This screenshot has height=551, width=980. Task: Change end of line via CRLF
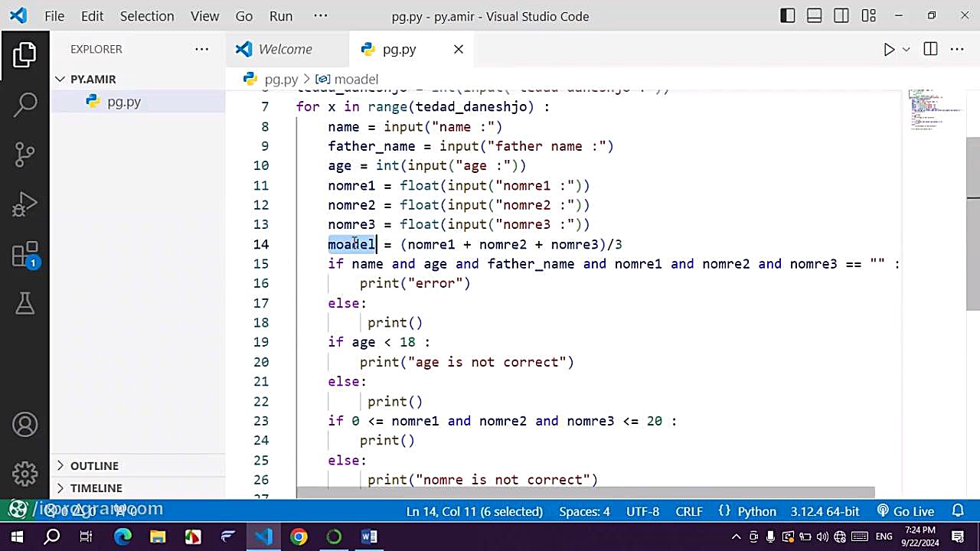point(689,511)
